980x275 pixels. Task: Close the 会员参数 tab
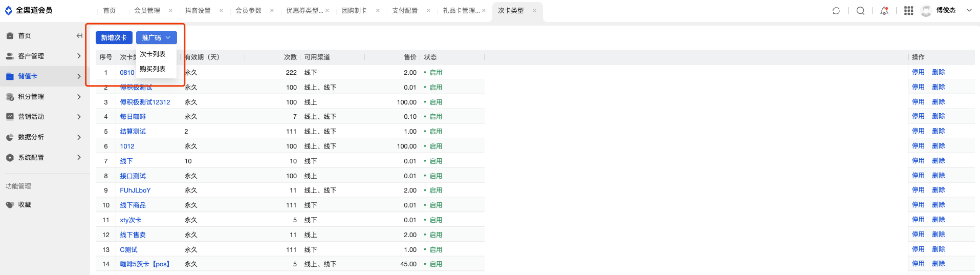pos(272,11)
